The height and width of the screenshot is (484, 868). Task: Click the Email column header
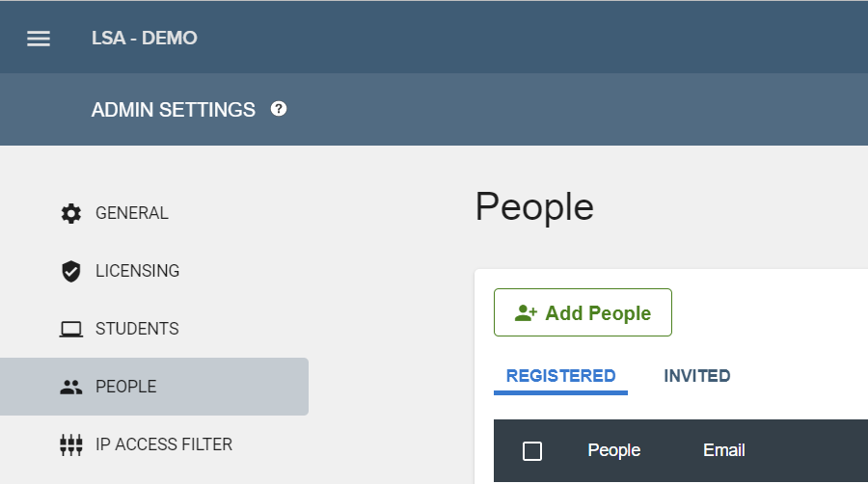point(724,450)
